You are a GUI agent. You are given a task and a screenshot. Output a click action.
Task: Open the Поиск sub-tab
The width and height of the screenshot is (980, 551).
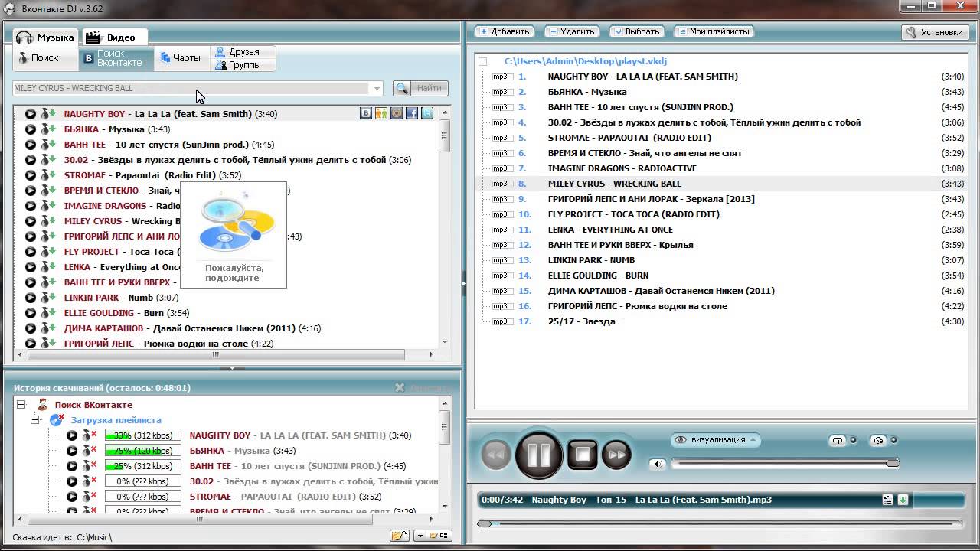(45, 58)
